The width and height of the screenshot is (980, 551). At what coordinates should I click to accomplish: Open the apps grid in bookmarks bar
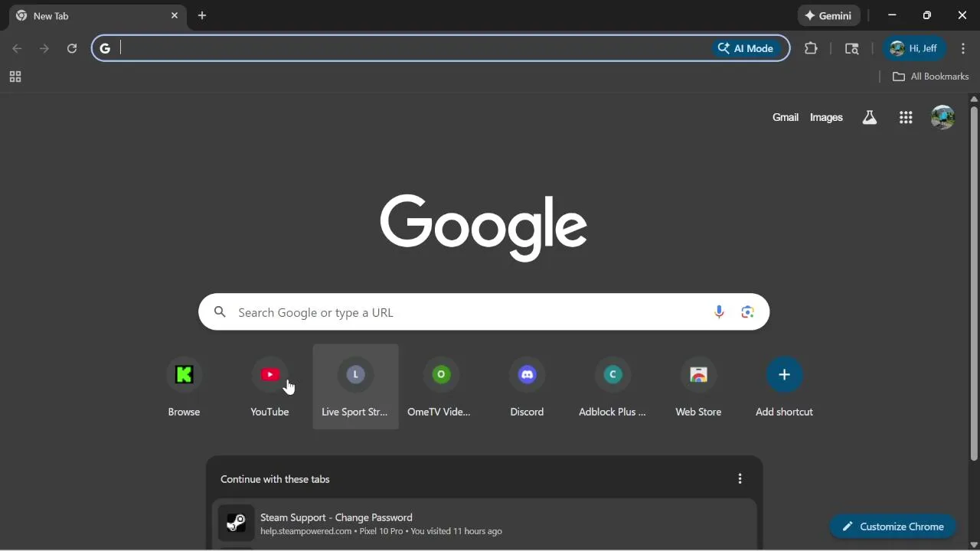point(15,77)
